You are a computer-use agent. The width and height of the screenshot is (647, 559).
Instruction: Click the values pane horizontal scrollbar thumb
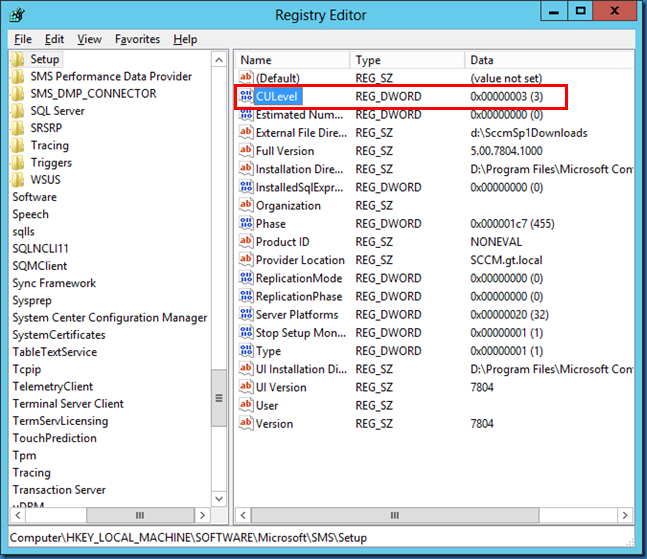click(x=395, y=515)
